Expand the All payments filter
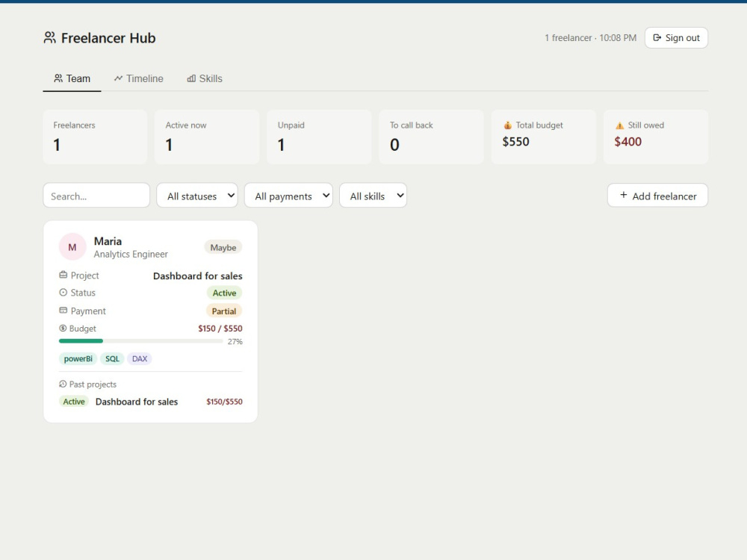The height and width of the screenshot is (560, 747). [x=288, y=196]
